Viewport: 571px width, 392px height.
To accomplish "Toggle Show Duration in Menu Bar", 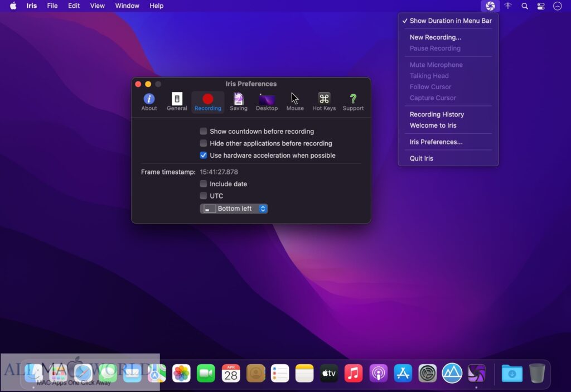I will click(x=448, y=21).
